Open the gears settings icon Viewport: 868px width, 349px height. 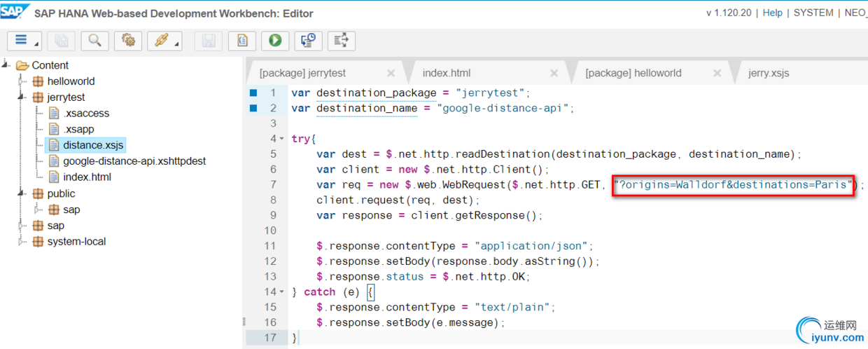click(x=128, y=41)
